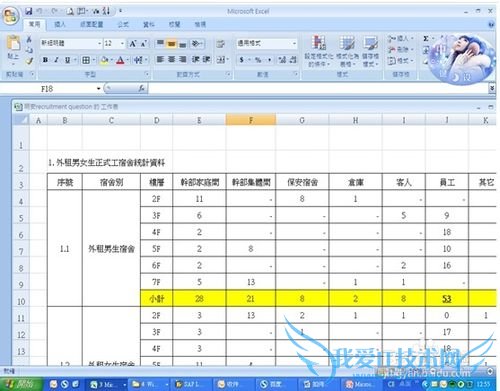Save the workbook from the quick access toolbar
500x391 pixels.
point(29,11)
